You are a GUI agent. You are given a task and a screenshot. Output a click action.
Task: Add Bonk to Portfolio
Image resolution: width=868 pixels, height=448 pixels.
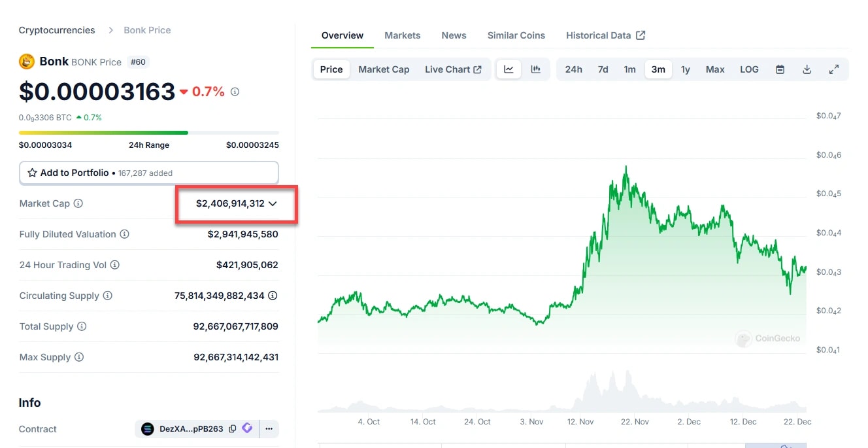click(68, 173)
